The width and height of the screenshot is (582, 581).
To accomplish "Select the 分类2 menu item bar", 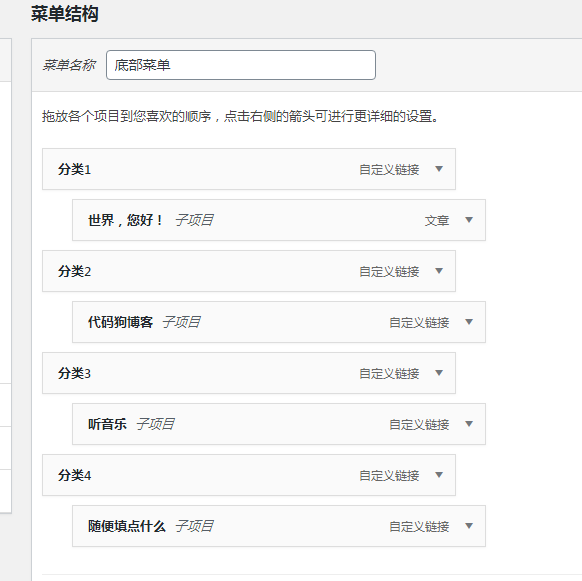I will (x=249, y=271).
